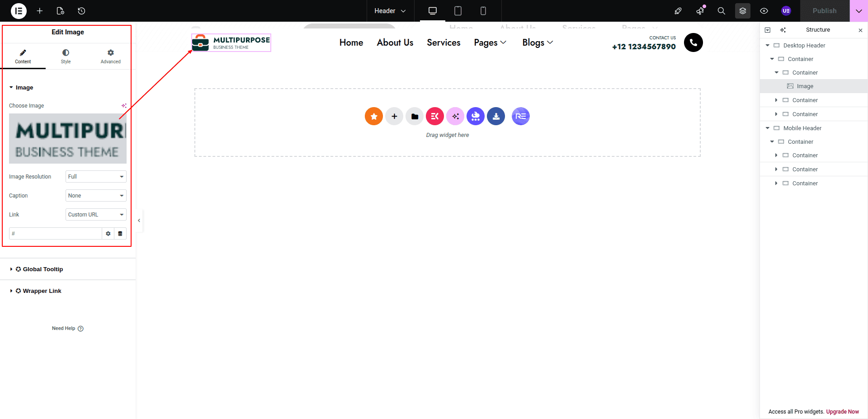Open the Pages menu dropdown
Viewport: 868px width, 419px height.
click(x=490, y=42)
